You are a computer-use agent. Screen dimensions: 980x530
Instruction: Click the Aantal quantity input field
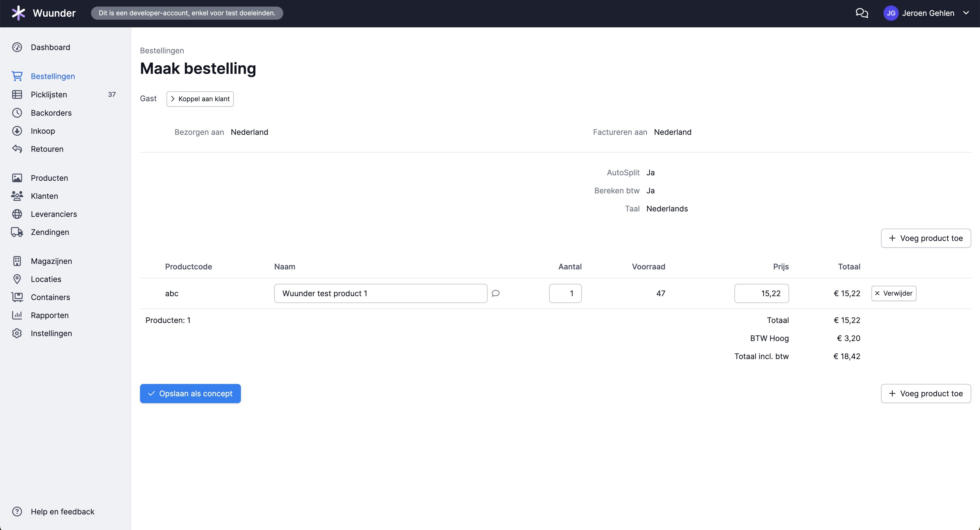click(x=565, y=293)
